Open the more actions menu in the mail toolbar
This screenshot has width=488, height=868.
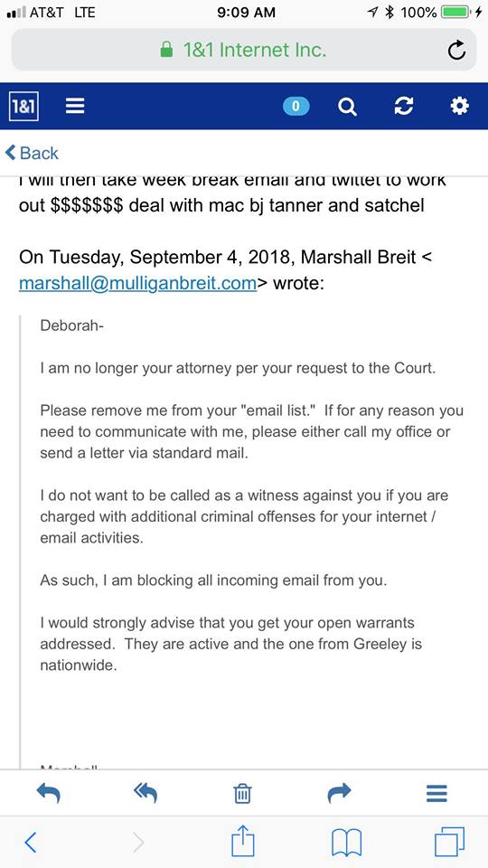click(x=436, y=793)
